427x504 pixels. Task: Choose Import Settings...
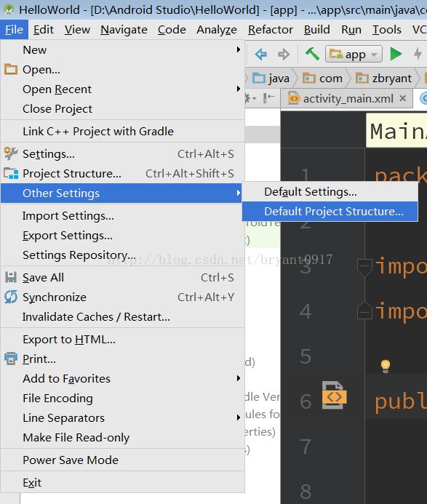(122, 216)
